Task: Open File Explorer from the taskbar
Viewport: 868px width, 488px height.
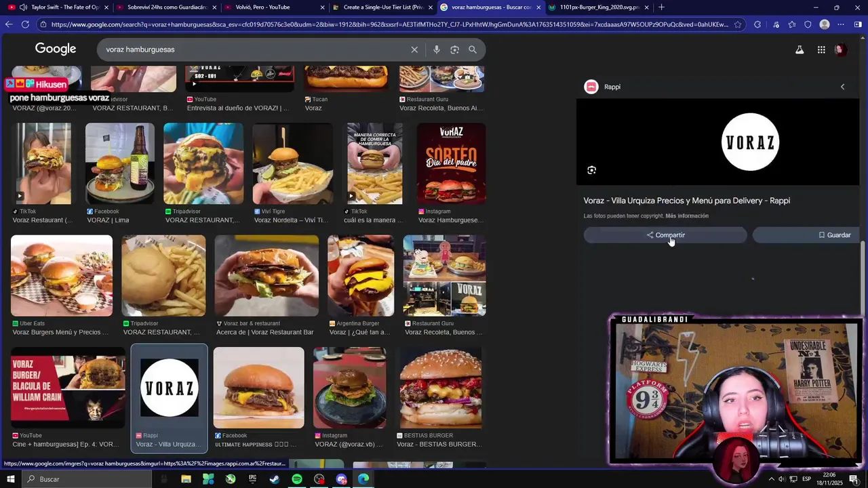Action: pyautogui.click(x=186, y=479)
